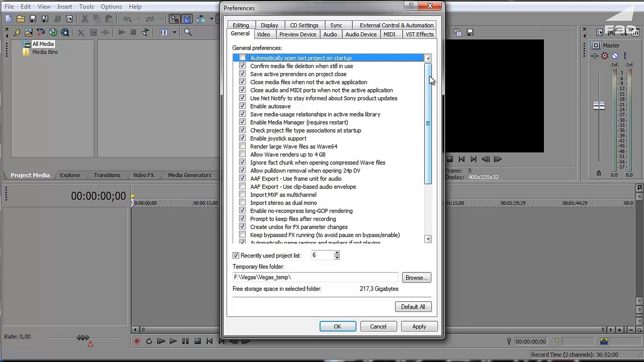644x362 pixels.
Task: Uncheck Confirm media file deletion when still in use
Action: [242, 66]
